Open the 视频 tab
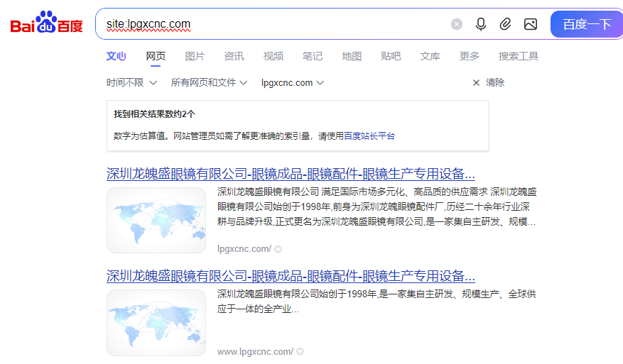The height and width of the screenshot is (364, 623). (x=273, y=56)
